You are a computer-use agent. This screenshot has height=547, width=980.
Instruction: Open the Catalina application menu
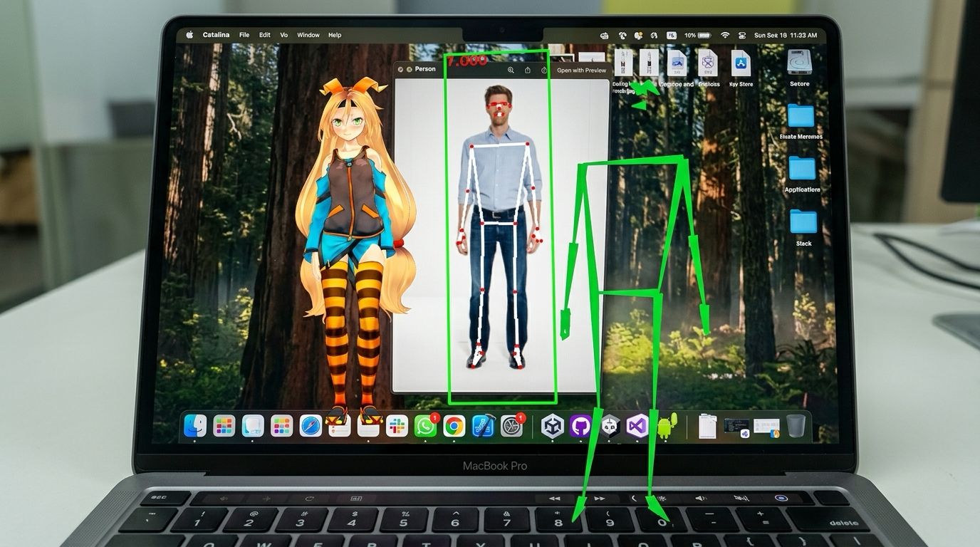click(216, 35)
